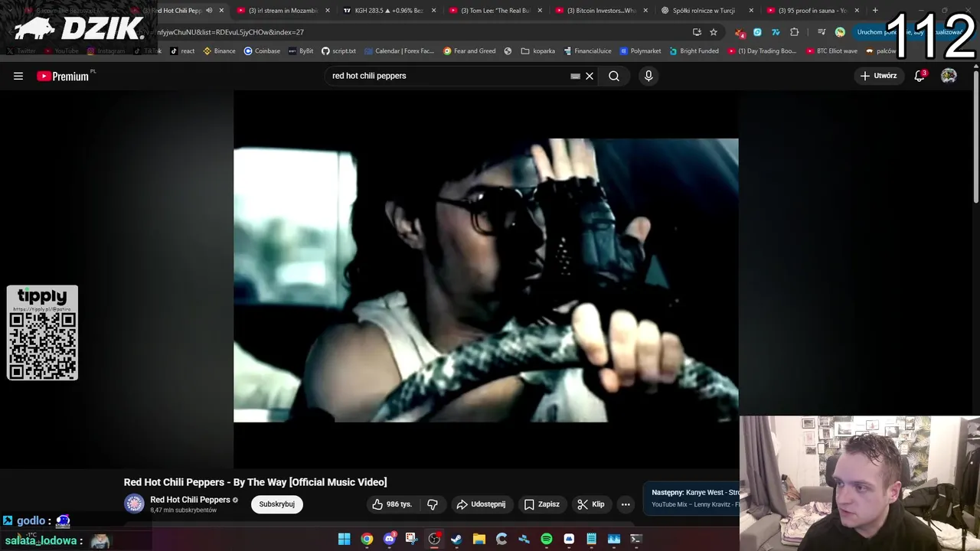The width and height of the screenshot is (980, 551).
Task: Bookmark this page with the star icon
Action: 714,32
